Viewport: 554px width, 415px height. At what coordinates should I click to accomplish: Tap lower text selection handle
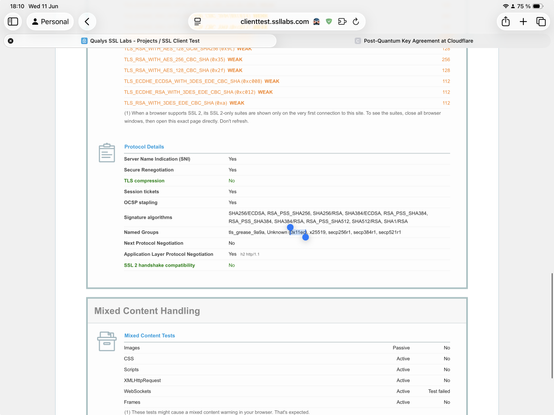click(x=306, y=237)
